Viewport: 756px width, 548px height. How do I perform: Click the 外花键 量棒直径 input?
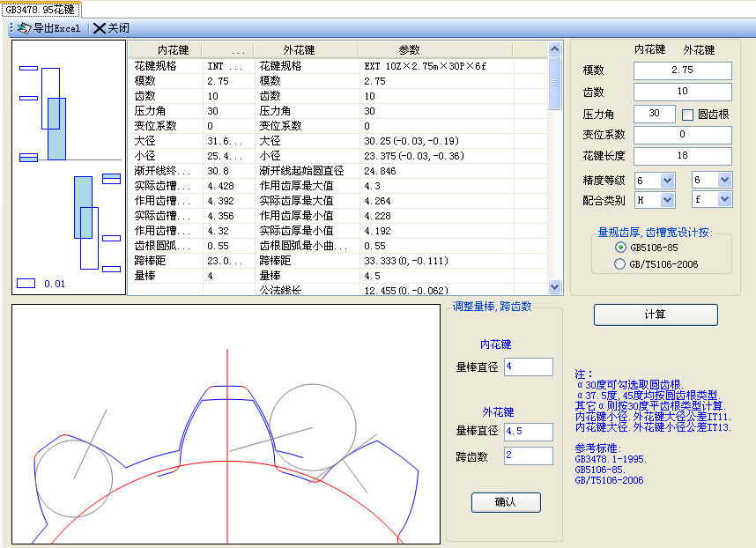point(529,432)
